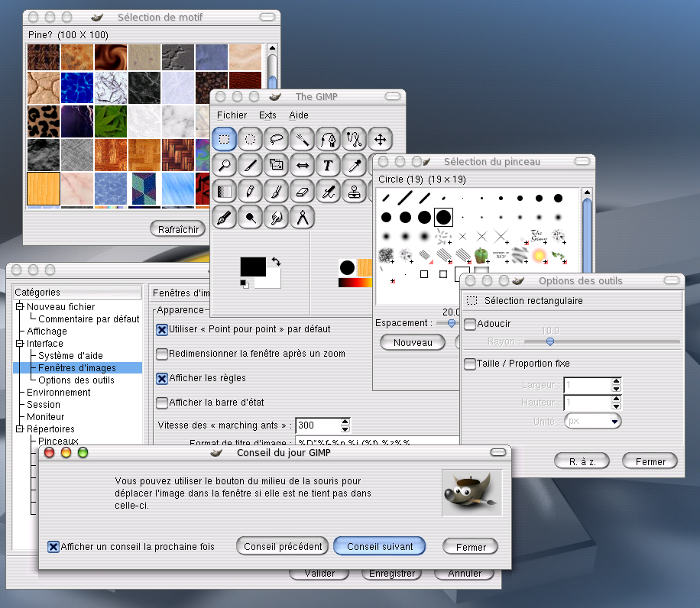Decrease Largeur value with down arrow
This screenshot has height=608, width=700.
[616, 389]
